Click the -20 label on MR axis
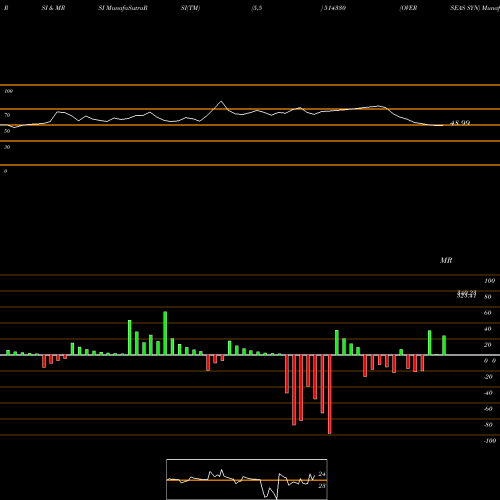Viewport: 500px width, 500px height. 488,377
